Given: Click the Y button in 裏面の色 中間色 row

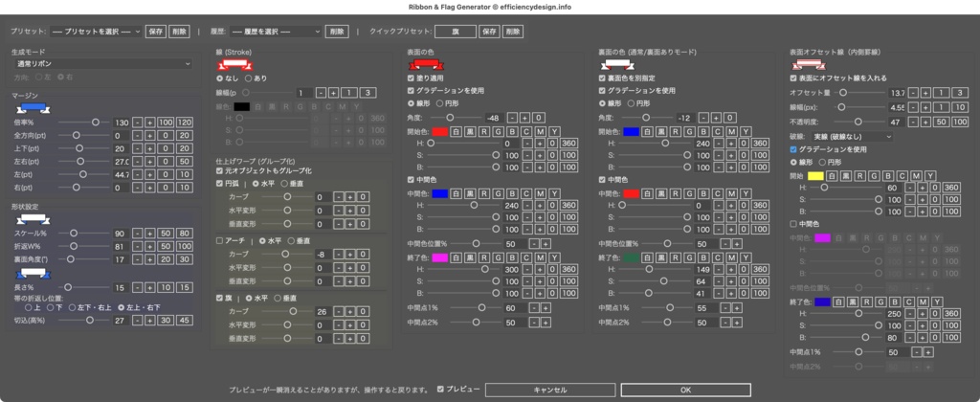Looking at the screenshot, I should tap(746, 193).
